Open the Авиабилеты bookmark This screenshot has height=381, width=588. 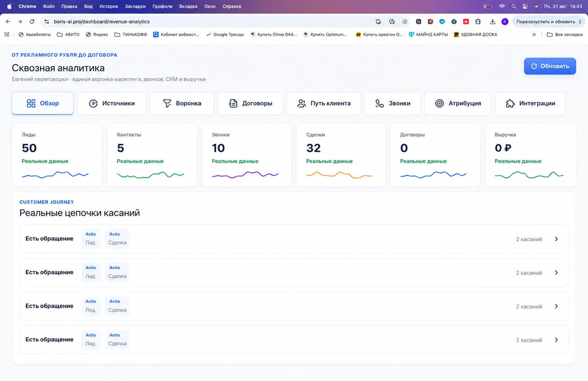tap(34, 34)
